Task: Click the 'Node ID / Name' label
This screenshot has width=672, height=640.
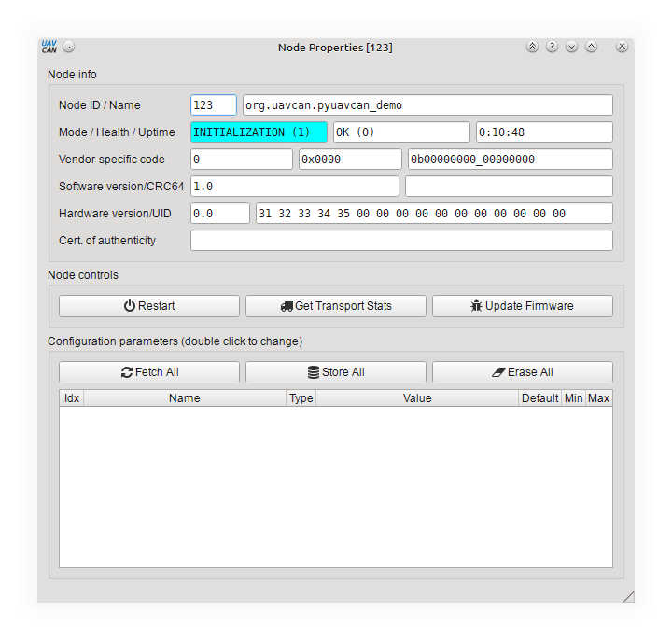Action: click(x=100, y=104)
